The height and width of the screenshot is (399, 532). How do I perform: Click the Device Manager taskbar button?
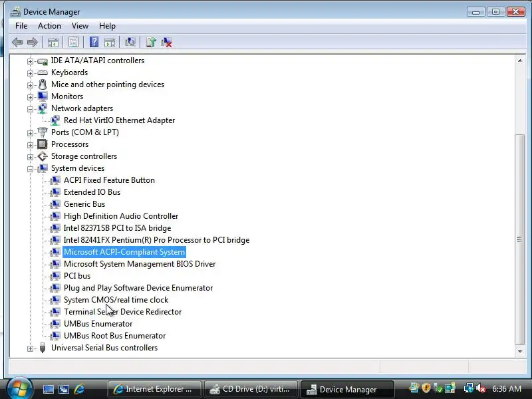(347, 389)
